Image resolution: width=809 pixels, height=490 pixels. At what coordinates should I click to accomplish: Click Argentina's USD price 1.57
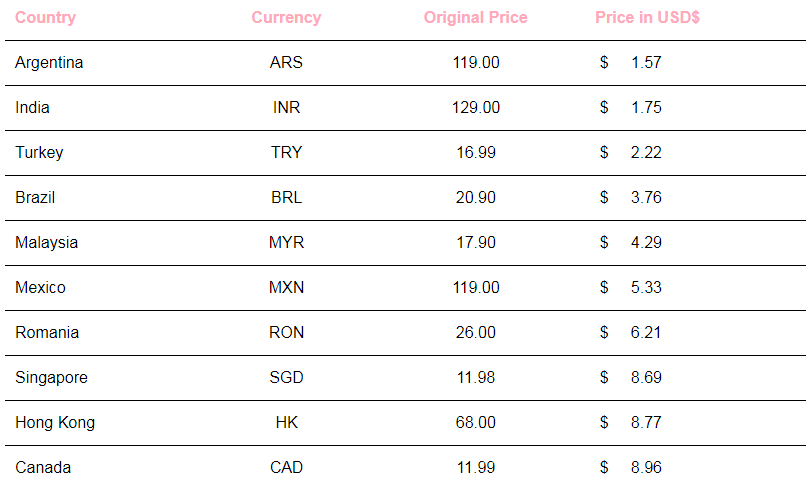click(646, 62)
